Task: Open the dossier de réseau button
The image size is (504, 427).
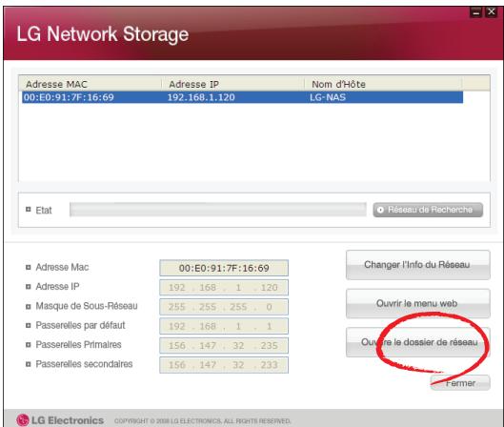Action: [418, 342]
